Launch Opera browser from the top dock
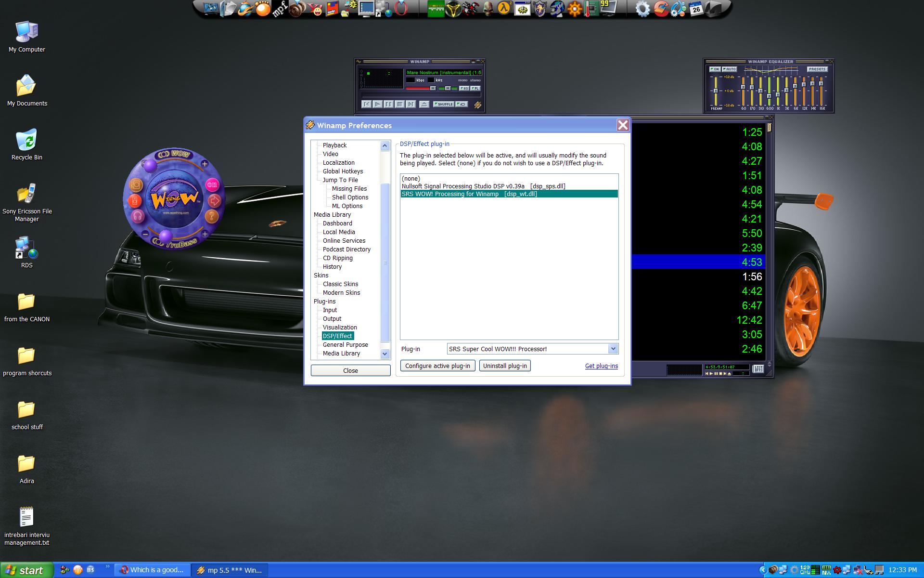 [x=401, y=8]
